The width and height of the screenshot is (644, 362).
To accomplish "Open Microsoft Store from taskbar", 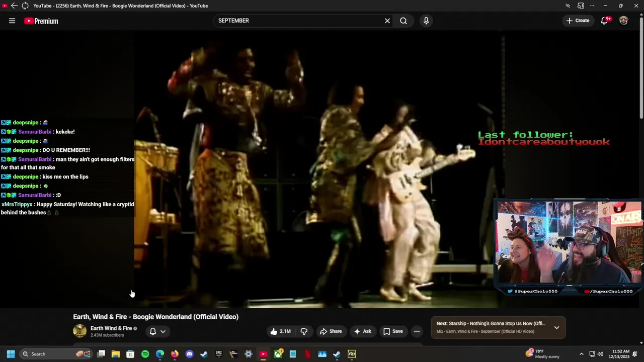I will (x=130, y=354).
